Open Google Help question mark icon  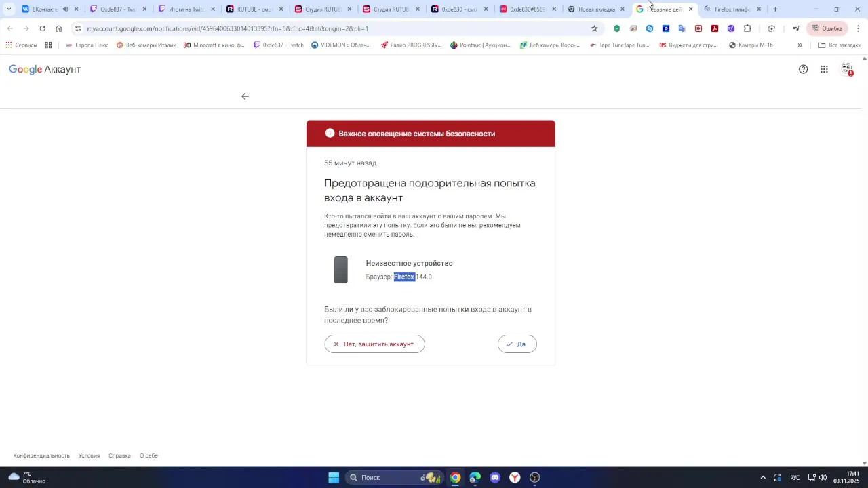pyautogui.click(x=803, y=69)
